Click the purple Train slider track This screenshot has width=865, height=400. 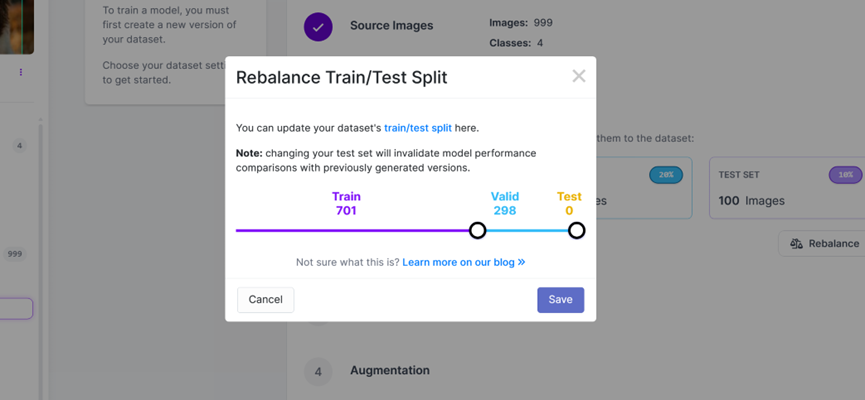click(x=350, y=230)
